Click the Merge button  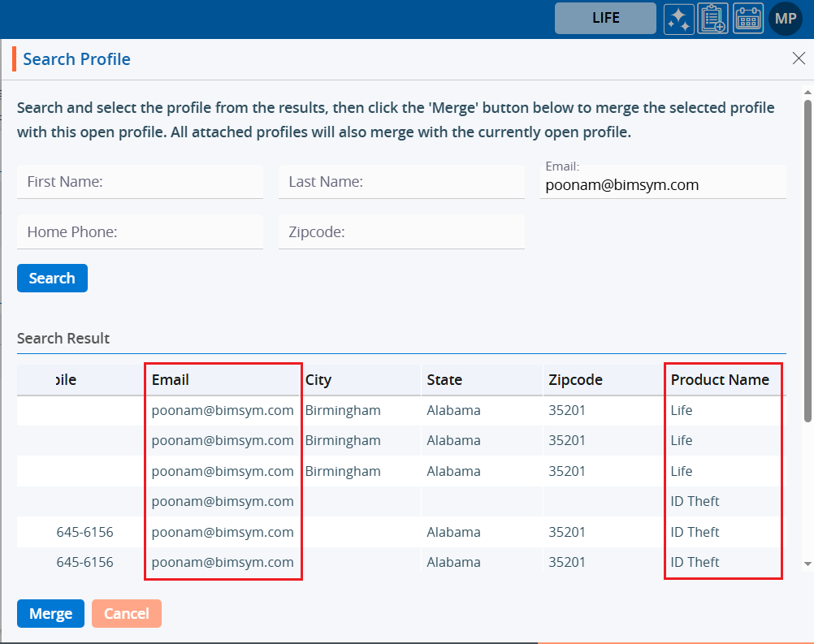point(50,614)
